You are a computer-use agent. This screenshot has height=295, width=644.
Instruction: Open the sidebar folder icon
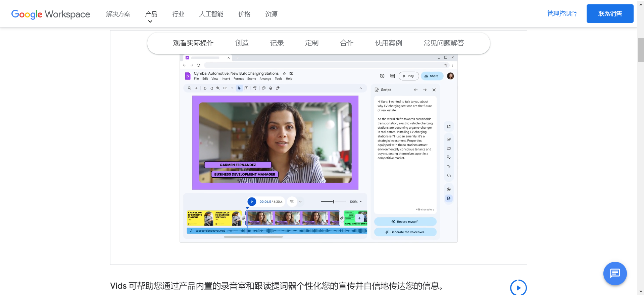449,148
